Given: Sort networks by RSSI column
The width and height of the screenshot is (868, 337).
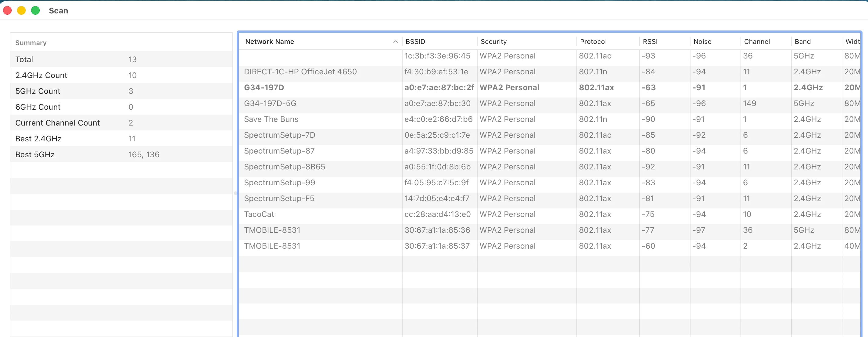Looking at the screenshot, I should (650, 42).
